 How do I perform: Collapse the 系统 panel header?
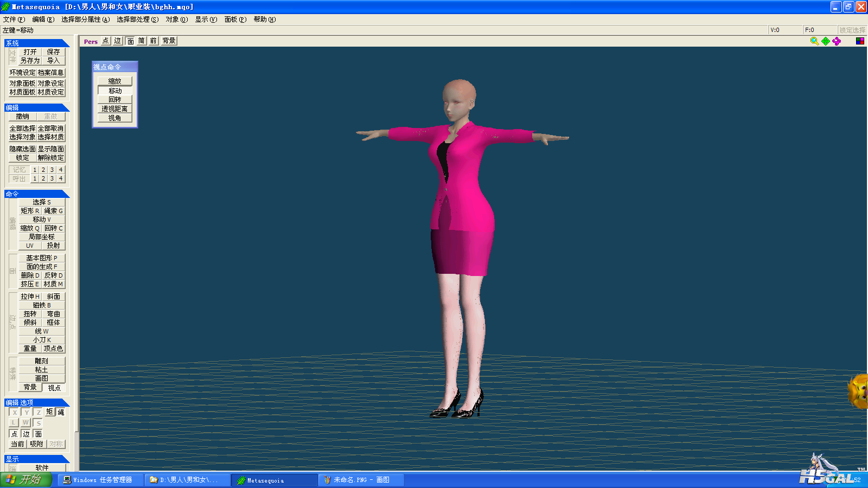click(x=37, y=43)
